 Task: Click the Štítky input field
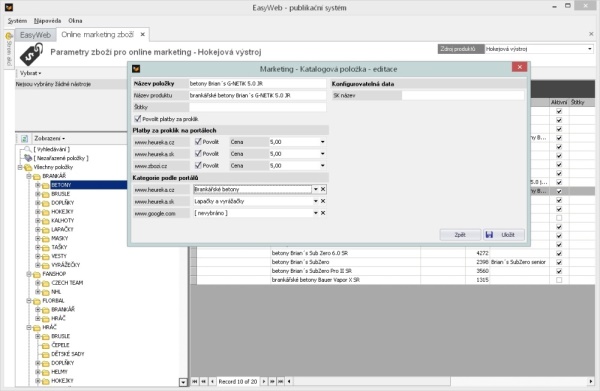point(258,107)
